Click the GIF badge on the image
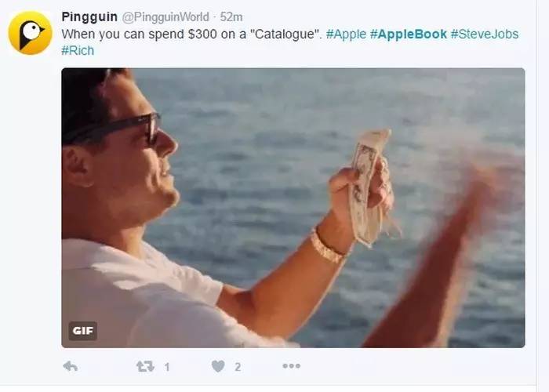 82,330
